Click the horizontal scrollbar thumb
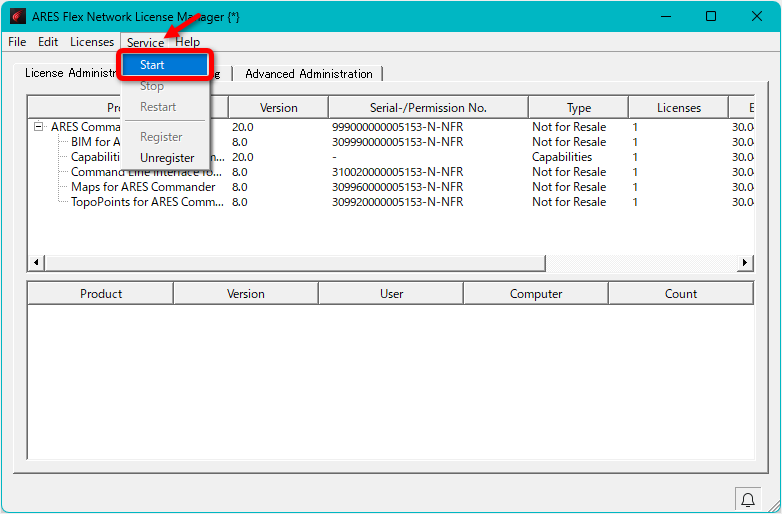 [x=295, y=262]
